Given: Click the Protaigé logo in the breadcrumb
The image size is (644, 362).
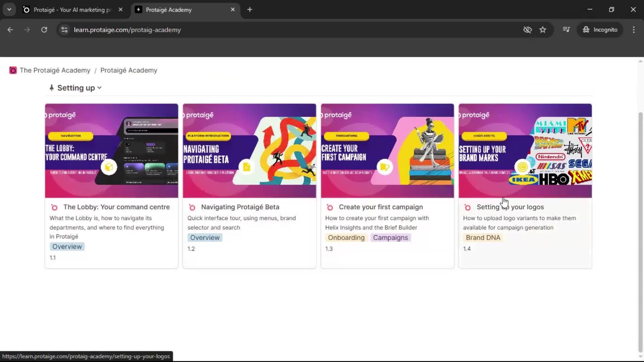Looking at the screenshot, I should 13,70.
